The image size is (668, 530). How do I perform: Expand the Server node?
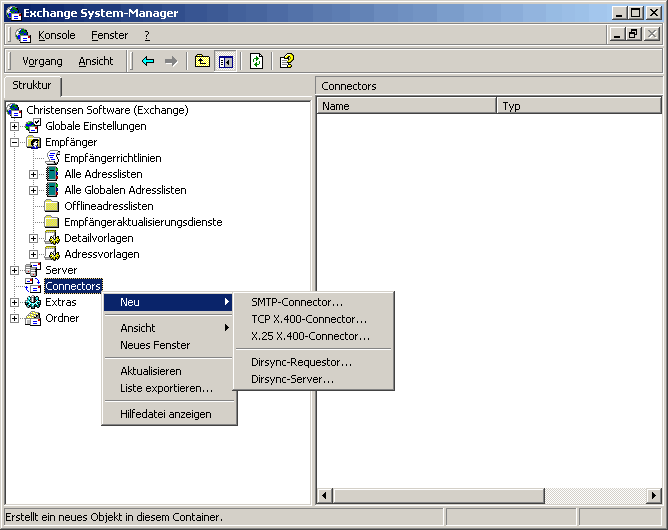(14, 270)
